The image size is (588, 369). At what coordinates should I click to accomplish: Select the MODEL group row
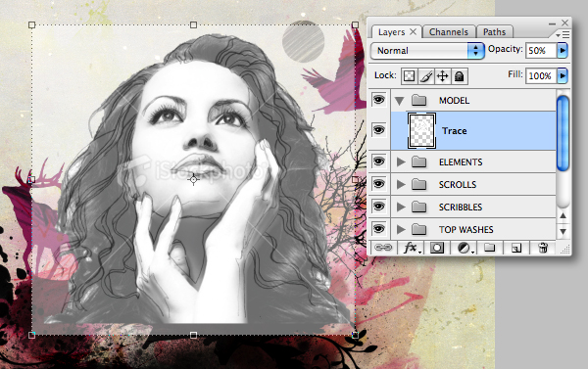[x=473, y=100]
